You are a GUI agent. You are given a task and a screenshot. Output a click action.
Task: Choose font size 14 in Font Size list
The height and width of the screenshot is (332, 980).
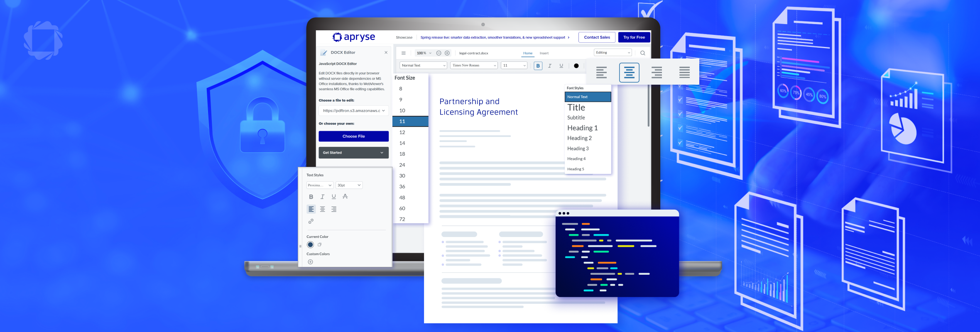402,143
